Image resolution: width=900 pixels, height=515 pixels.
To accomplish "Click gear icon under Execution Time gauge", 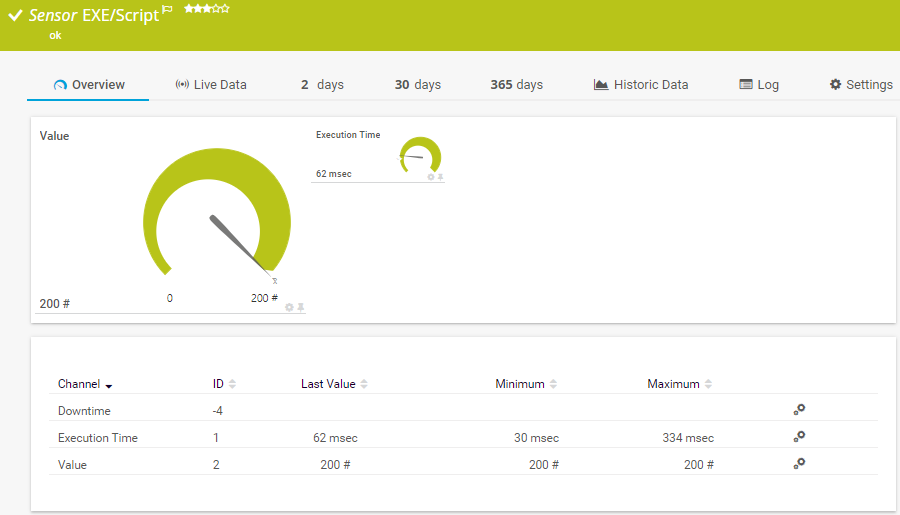I will [431, 176].
